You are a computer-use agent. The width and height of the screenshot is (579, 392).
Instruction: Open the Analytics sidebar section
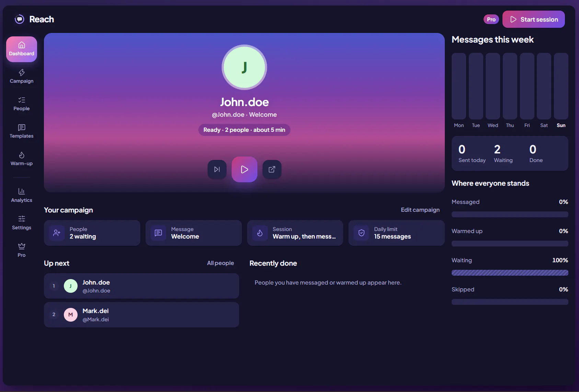(x=22, y=195)
